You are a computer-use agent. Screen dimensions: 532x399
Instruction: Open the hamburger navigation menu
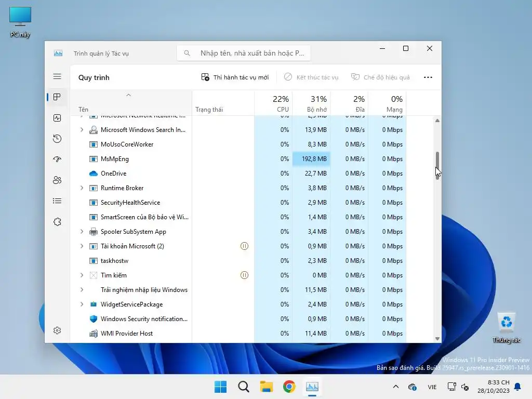tap(57, 77)
